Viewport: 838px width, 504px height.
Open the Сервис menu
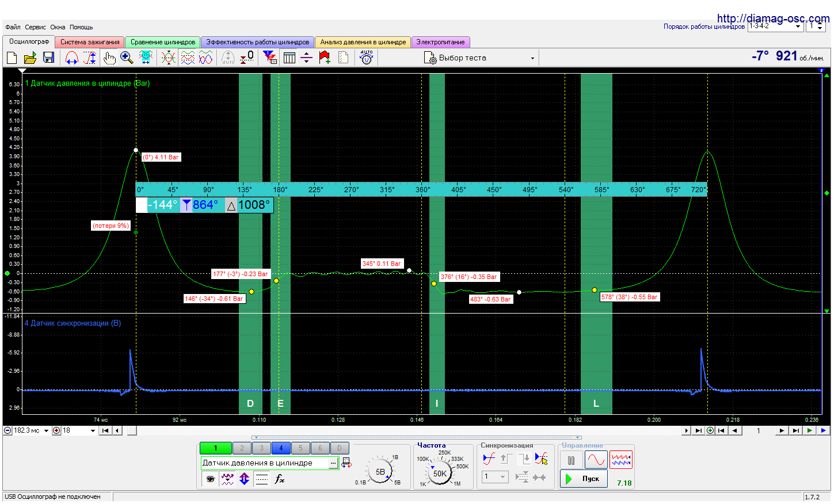coord(35,27)
